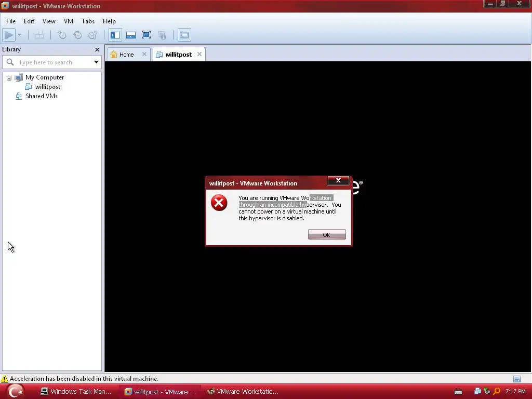Select the willitpost tab
This screenshot has height=399, width=532.
pos(179,54)
